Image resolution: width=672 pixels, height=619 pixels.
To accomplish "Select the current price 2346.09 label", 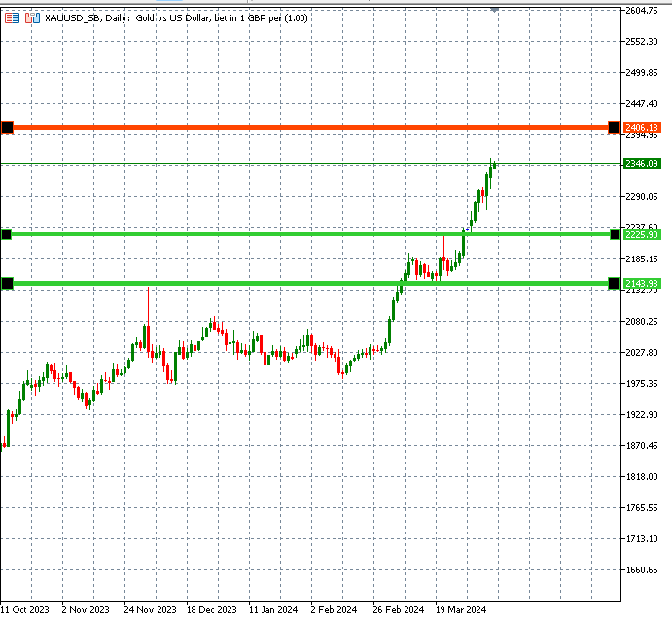I will pos(642,164).
